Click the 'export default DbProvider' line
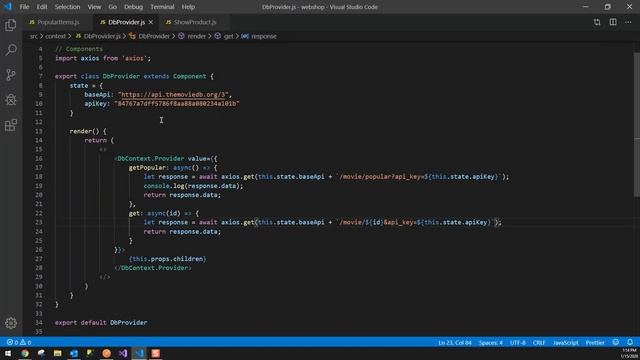The height and width of the screenshot is (360, 640). pos(101,322)
